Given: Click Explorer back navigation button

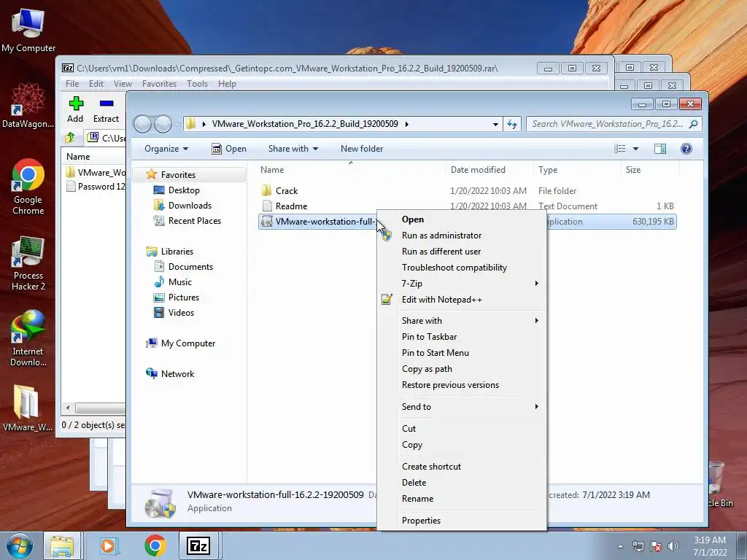Looking at the screenshot, I should [x=143, y=124].
